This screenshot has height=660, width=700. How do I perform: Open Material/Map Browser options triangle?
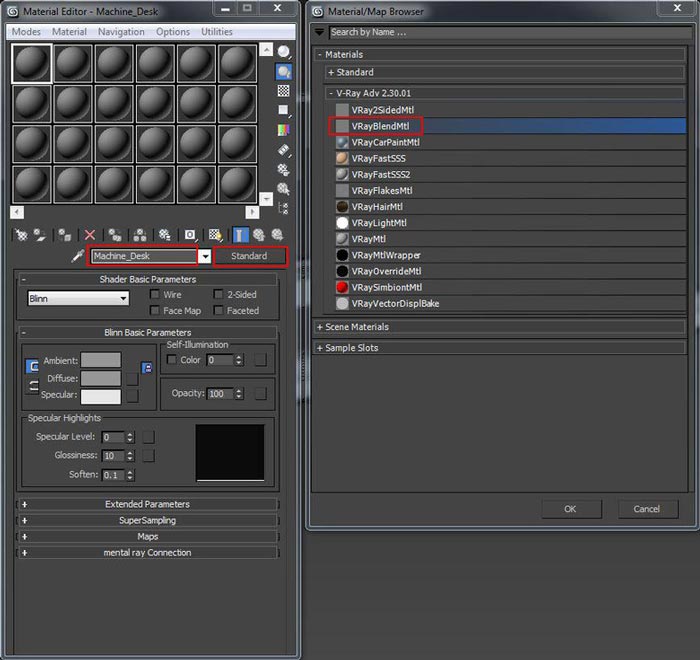tap(320, 32)
